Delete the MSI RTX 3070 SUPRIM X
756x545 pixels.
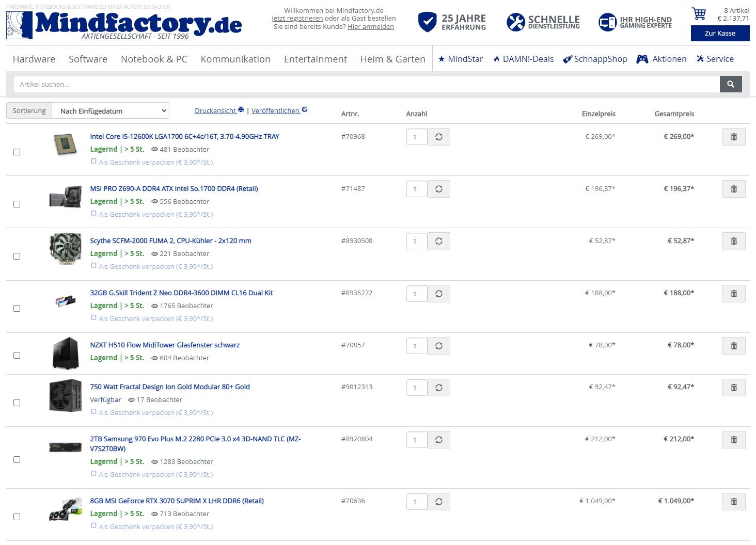733,502
